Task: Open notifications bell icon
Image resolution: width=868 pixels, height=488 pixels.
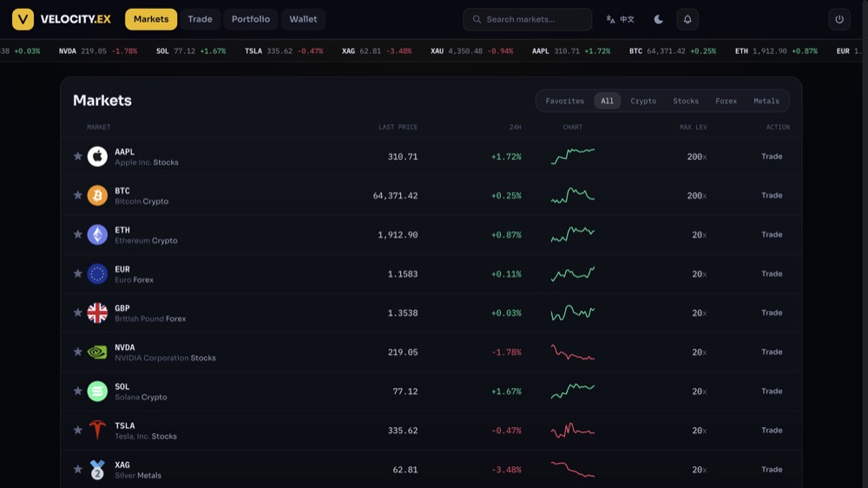Action: (x=687, y=19)
